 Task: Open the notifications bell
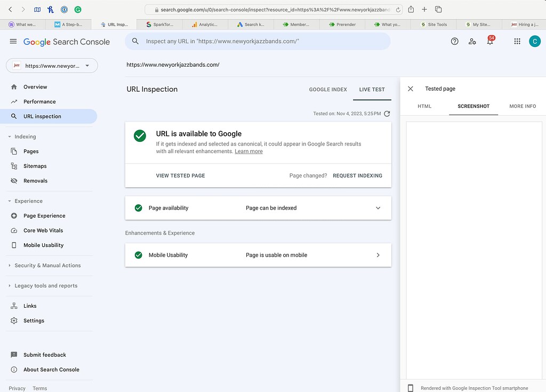click(490, 41)
